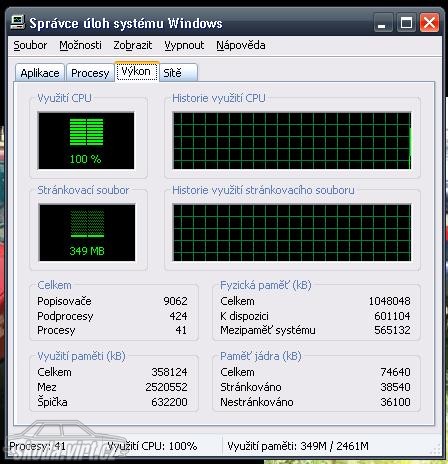This screenshot has height=464, width=448.
Task: Click the Využití paměti (kB) heading
Action: tap(81, 356)
